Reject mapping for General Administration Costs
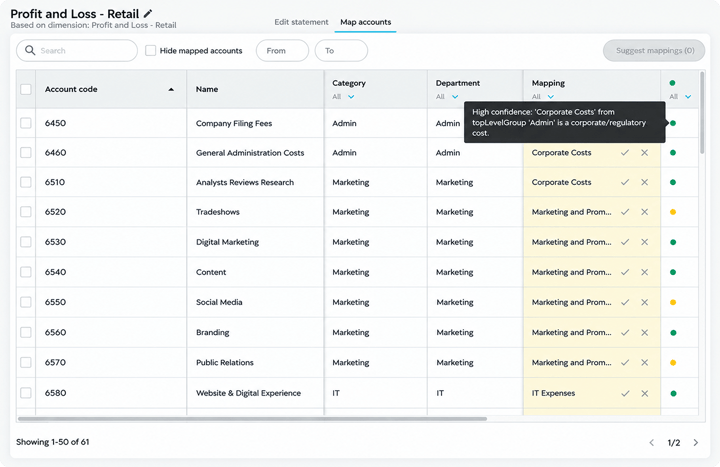The image size is (720, 467). [645, 152]
